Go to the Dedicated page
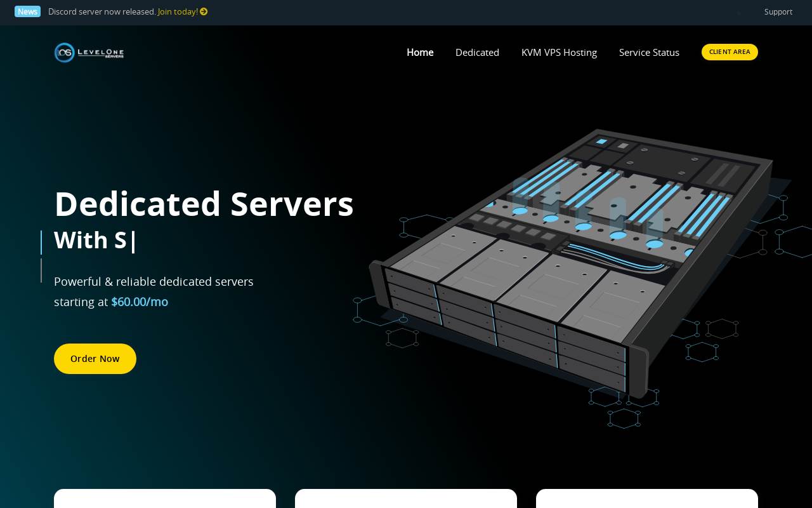The image size is (812, 508). pos(477,52)
